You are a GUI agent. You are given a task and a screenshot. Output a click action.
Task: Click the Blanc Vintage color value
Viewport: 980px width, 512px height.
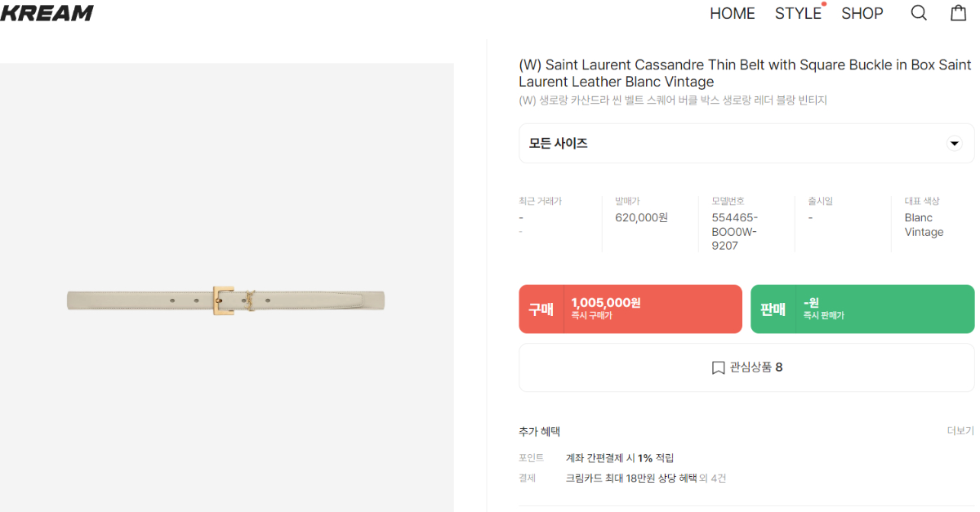click(x=924, y=225)
